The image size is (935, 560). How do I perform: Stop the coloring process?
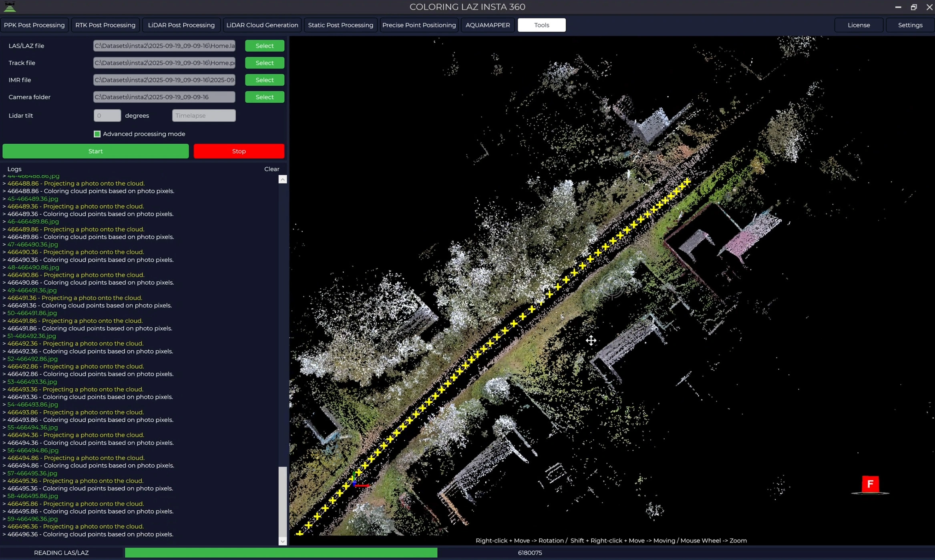tap(239, 151)
